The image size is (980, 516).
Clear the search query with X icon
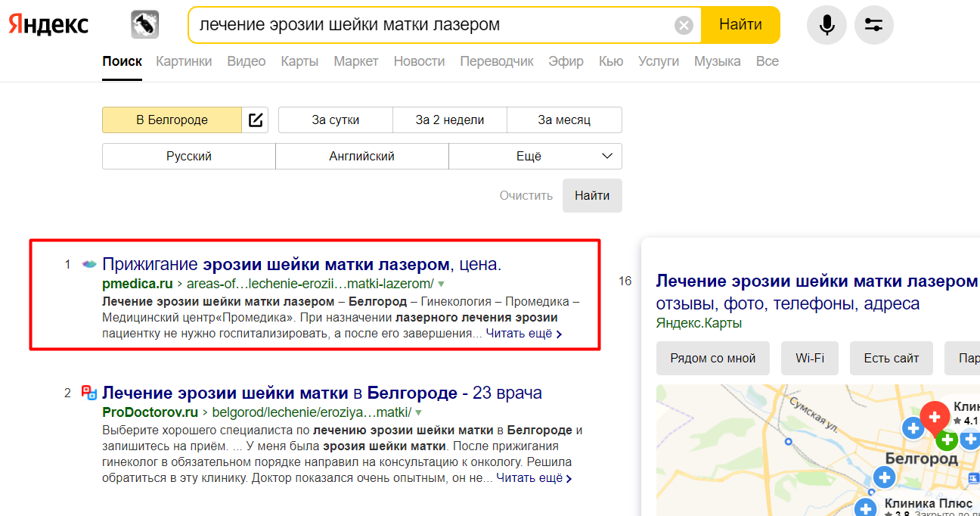684,26
